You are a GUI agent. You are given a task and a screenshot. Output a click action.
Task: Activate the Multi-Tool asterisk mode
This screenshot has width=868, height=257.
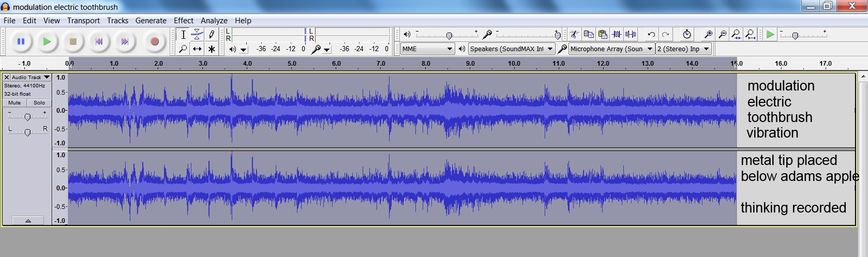click(x=212, y=49)
